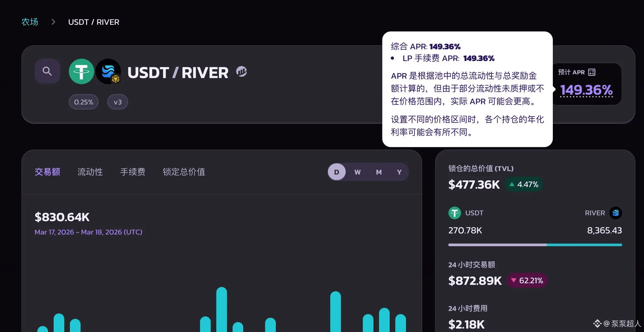
Task: Select the W weekly chart period
Action: (358, 172)
